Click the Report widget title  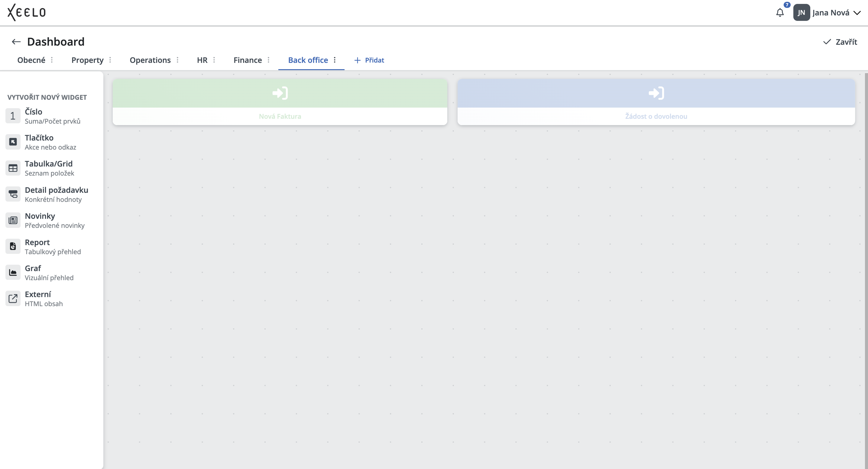click(37, 242)
